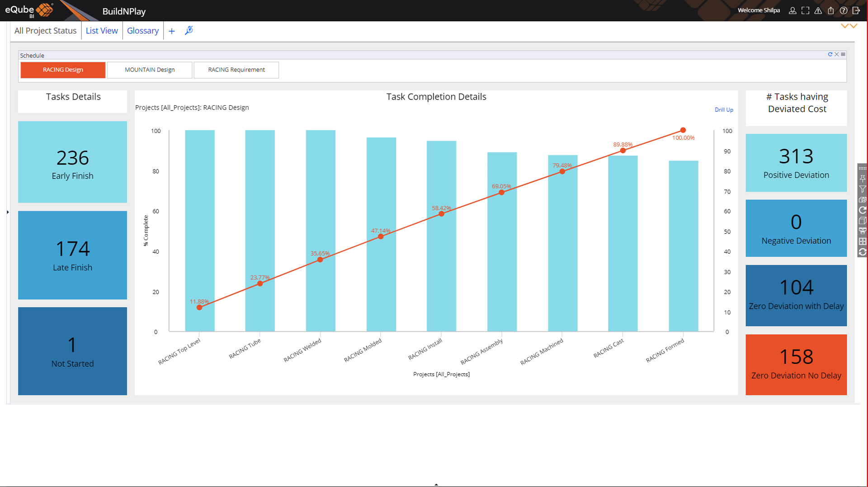This screenshot has width=868, height=487.
Task: Select RACING Design schedule button
Action: tap(63, 70)
